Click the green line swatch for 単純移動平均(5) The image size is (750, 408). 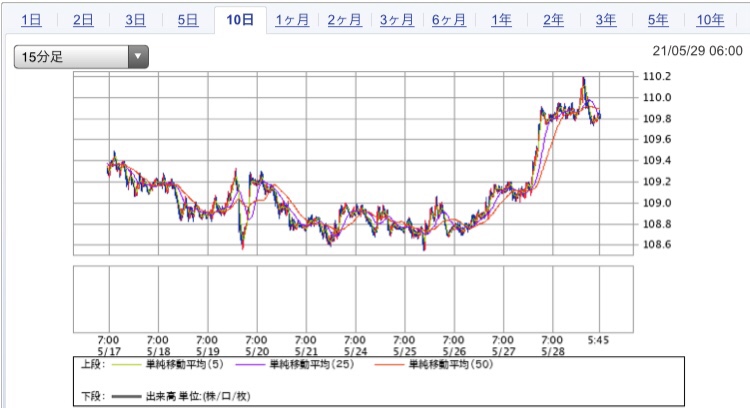[126, 365]
